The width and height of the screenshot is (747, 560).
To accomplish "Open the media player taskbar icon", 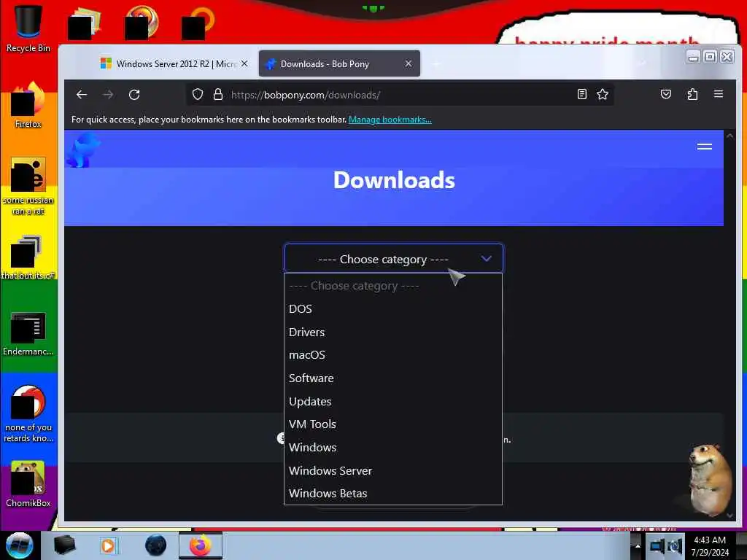I will [x=108, y=545].
